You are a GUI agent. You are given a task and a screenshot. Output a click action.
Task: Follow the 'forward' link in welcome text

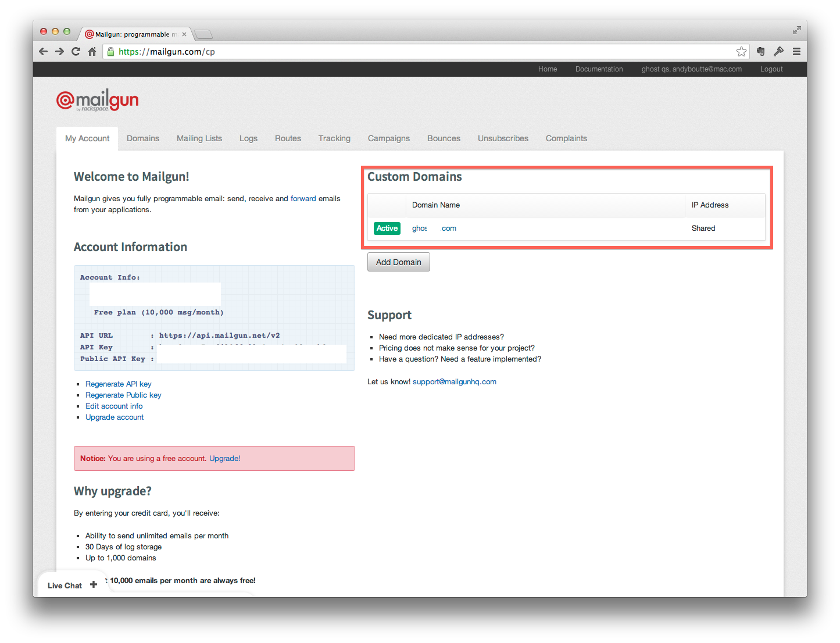[303, 199]
